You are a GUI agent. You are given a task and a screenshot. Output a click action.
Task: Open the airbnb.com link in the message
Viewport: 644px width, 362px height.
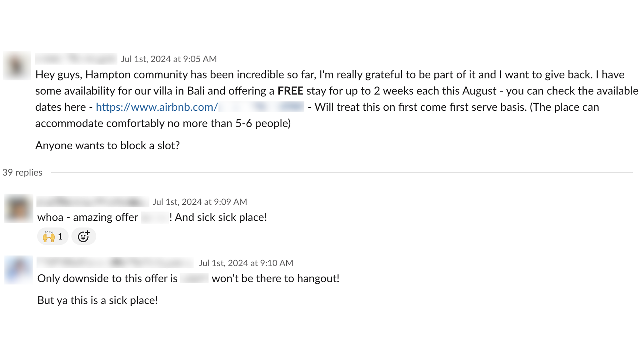(156, 107)
